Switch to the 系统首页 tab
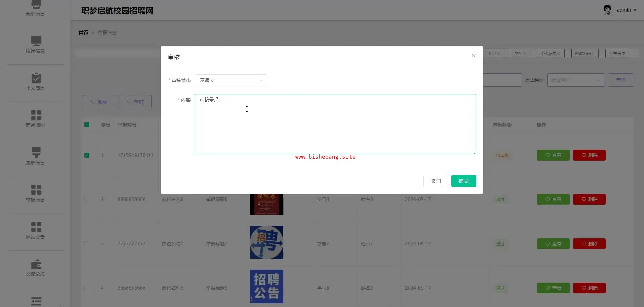This screenshot has height=307, width=644. 617,54
